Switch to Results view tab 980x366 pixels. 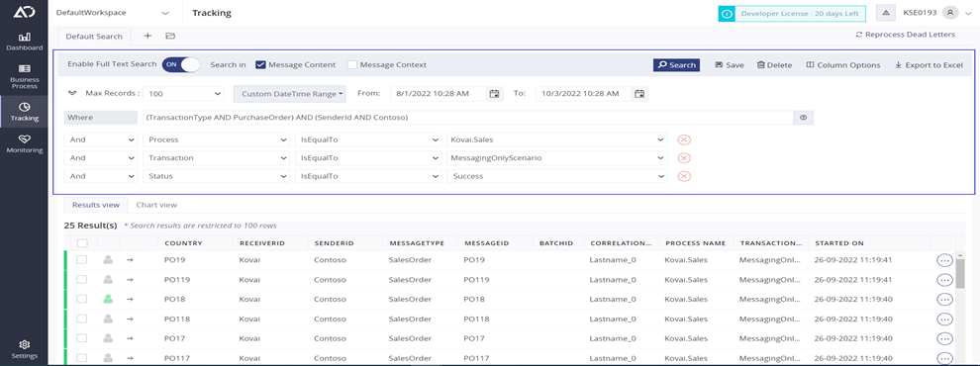96,205
